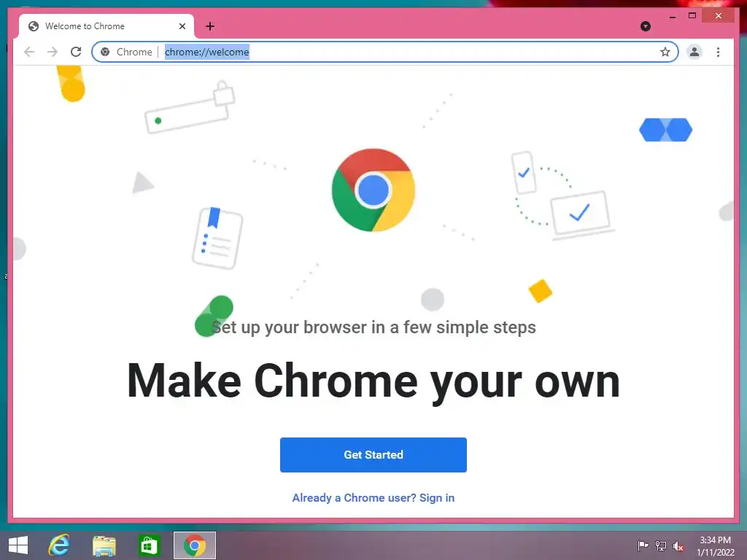Bookmark this page with the star icon

[665, 52]
